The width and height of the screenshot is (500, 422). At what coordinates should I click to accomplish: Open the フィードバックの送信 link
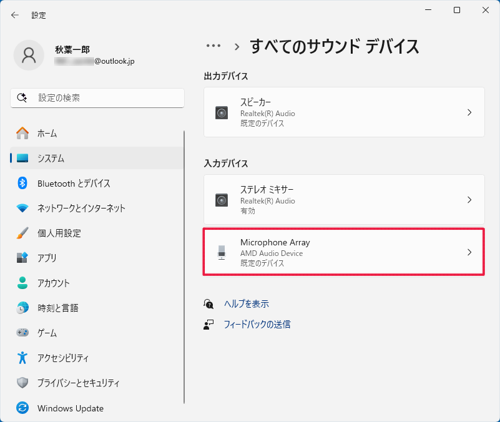(257, 324)
